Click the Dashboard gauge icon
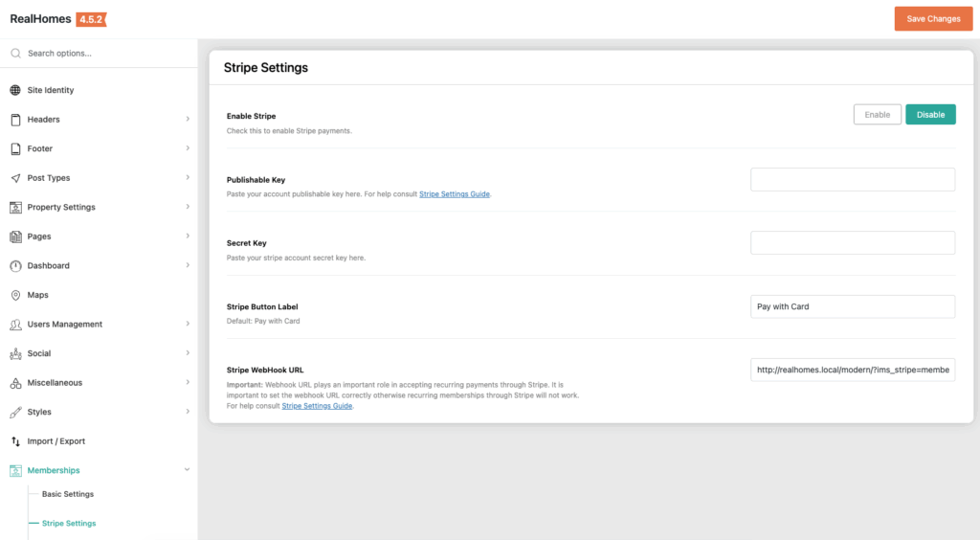 [15, 266]
